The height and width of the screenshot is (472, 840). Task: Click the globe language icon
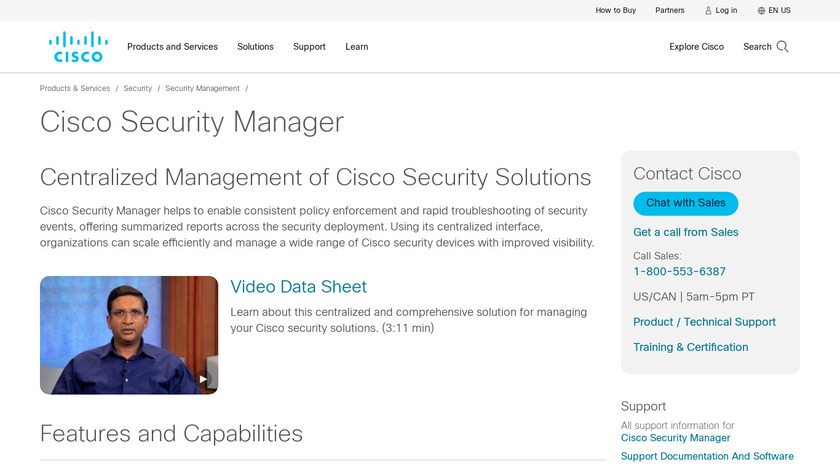(761, 11)
